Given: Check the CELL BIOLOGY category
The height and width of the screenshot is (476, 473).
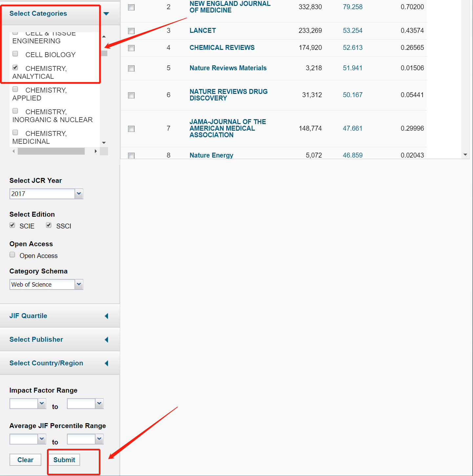Looking at the screenshot, I should tap(15, 54).
